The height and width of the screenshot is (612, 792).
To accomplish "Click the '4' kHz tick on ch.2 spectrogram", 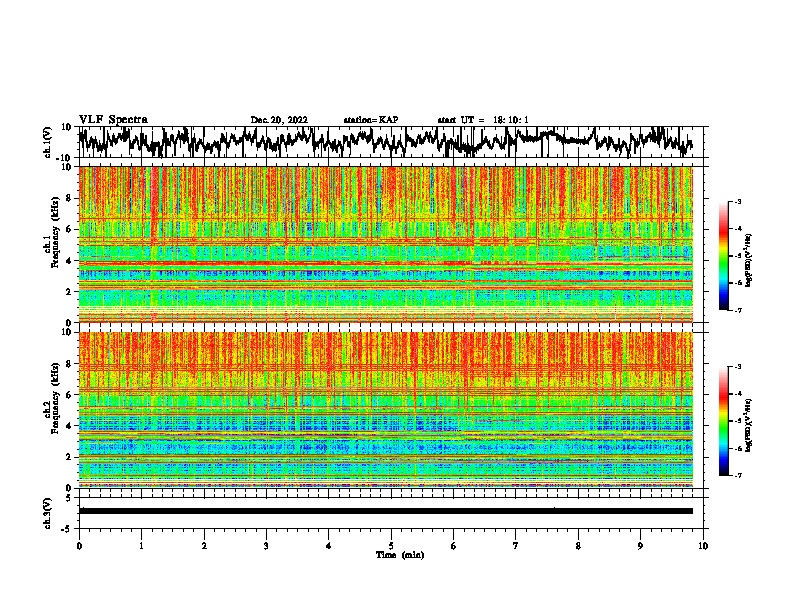I will (69, 426).
